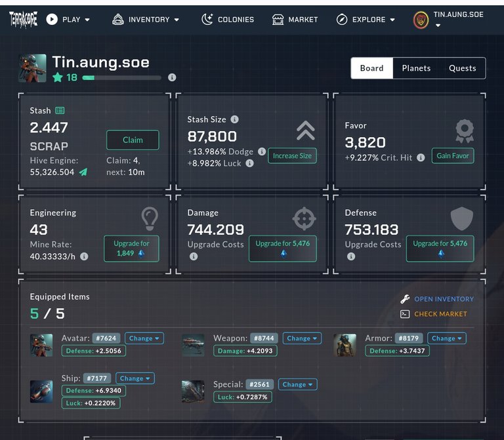Click the double chevron up icon
The height and width of the screenshot is (440, 504).
(306, 130)
